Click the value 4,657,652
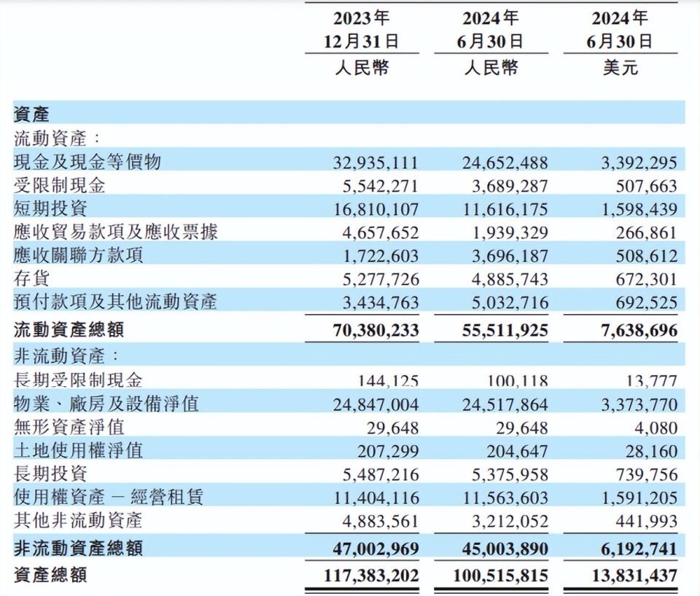The height and width of the screenshot is (596, 700). [381, 233]
